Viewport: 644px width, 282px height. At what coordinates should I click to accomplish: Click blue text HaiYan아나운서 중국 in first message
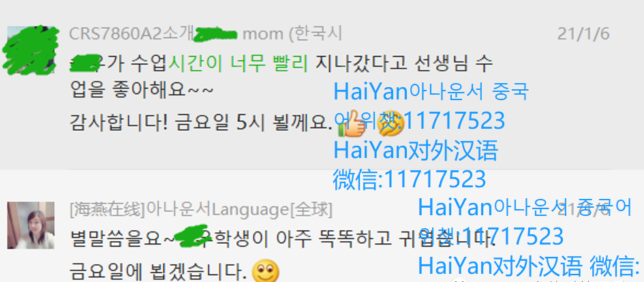pos(431,91)
